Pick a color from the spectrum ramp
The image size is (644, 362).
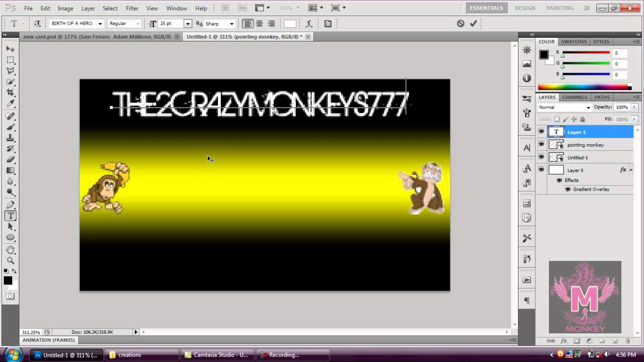[584, 87]
